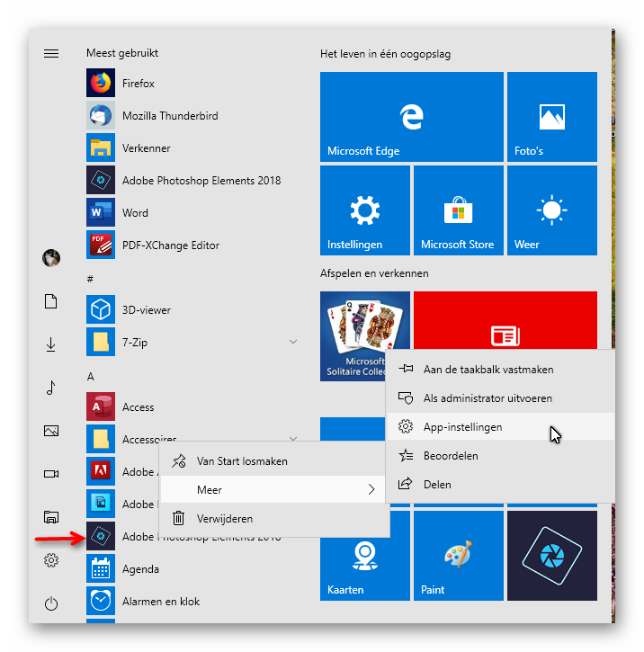Viewport: 644px width, 652px height.
Task: Open the Paint tile
Action: click(x=458, y=555)
